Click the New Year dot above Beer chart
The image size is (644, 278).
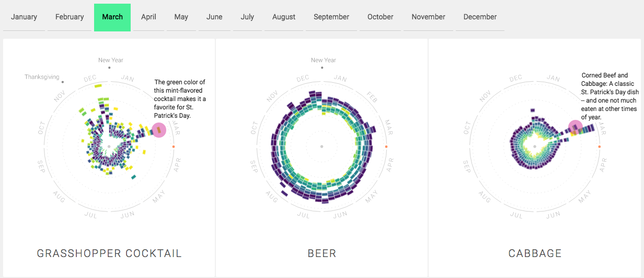click(x=322, y=68)
